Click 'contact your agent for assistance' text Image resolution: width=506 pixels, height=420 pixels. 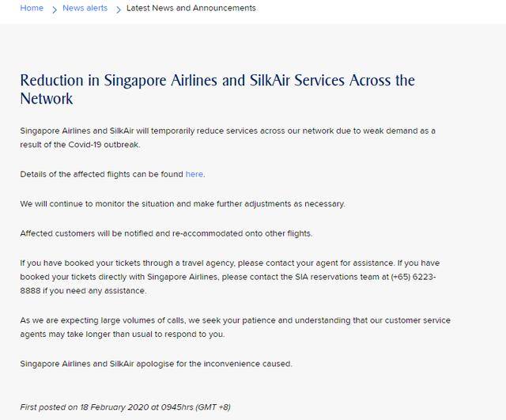click(314, 263)
